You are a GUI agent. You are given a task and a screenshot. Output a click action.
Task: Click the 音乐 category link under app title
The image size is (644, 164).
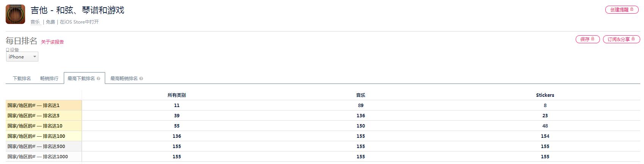coord(35,22)
